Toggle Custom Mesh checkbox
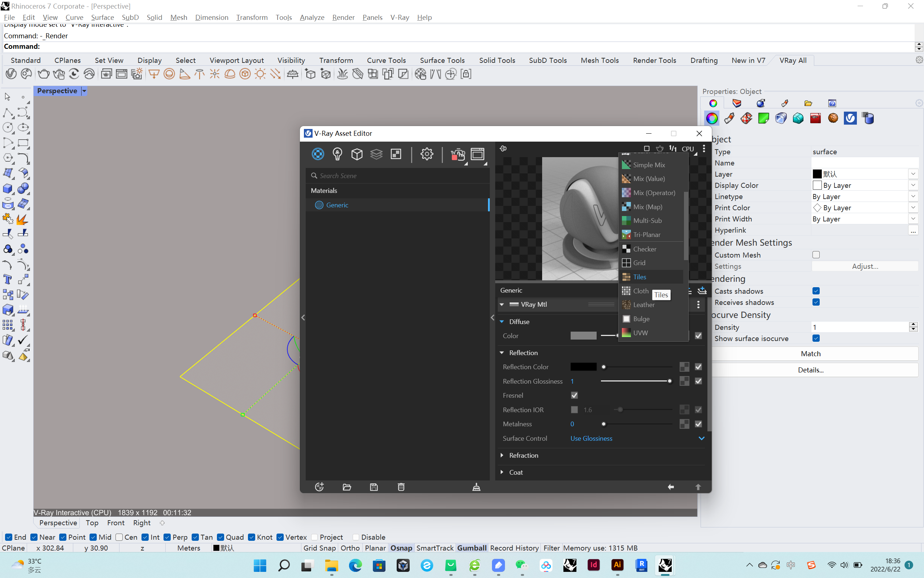This screenshot has width=924, height=578. click(816, 255)
